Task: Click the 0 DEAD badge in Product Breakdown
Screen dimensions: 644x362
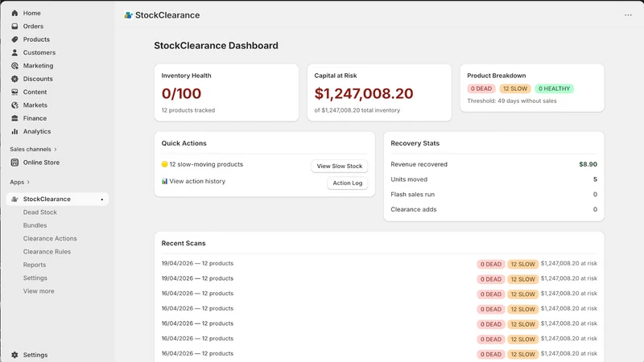Action: click(x=481, y=88)
